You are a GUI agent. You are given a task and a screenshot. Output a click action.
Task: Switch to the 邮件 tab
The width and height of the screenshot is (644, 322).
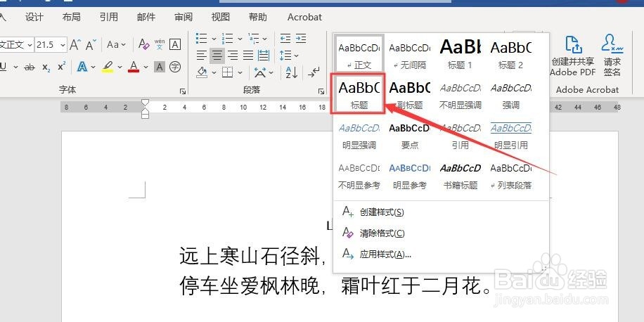(x=146, y=17)
